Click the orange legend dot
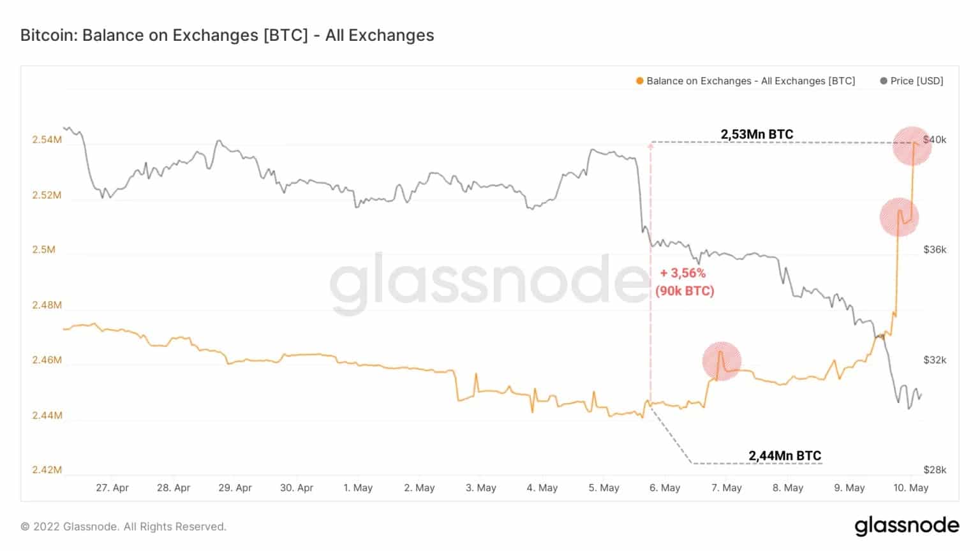The image size is (980, 551). coord(639,81)
